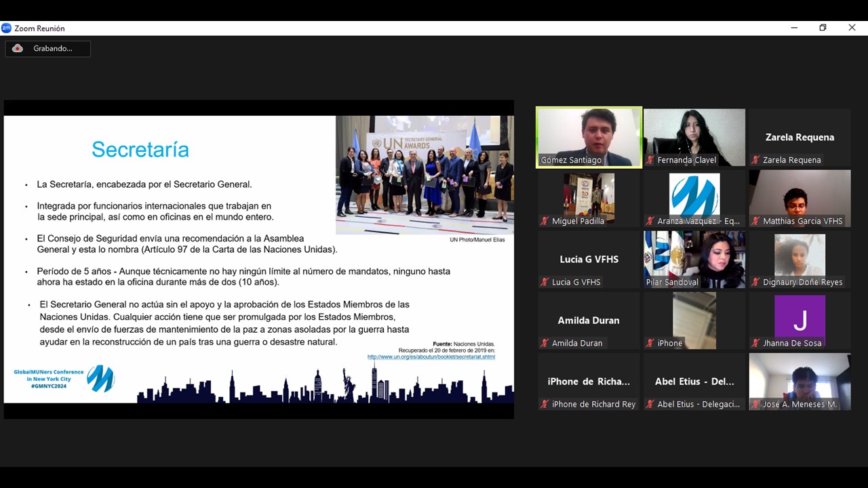Select the Amilda Duran participant tile
Screen dimensions: 868x488
[x=589, y=319]
